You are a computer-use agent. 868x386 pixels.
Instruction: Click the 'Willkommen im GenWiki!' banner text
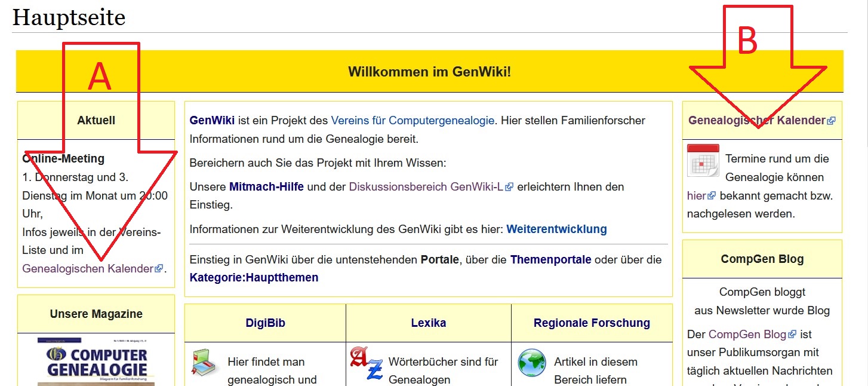point(430,72)
